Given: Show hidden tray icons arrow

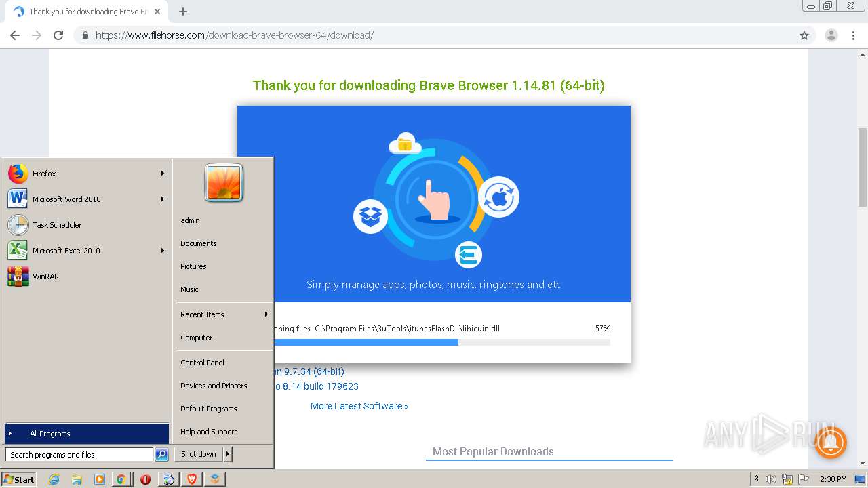Looking at the screenshot, I should 756,479.
